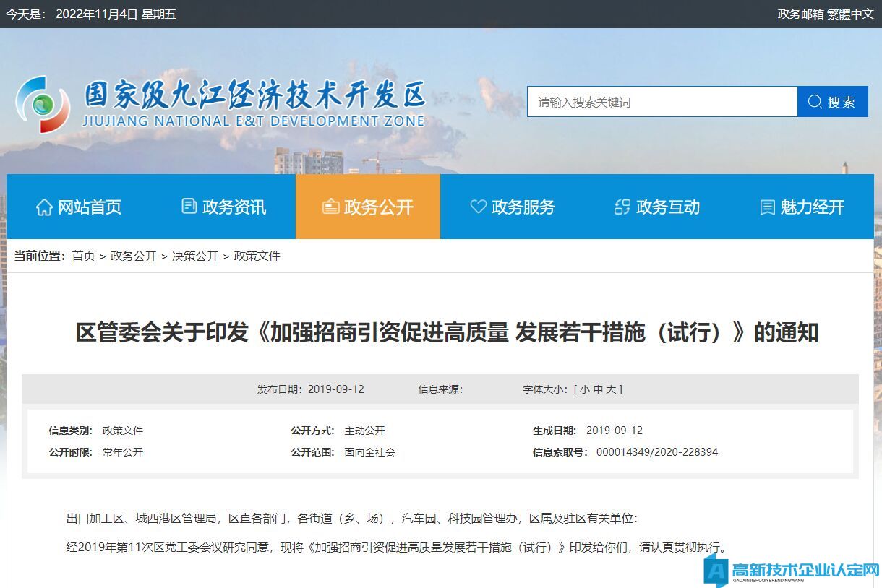Set font size to 中
Viewport: 882px width, 588px height.
598,389
